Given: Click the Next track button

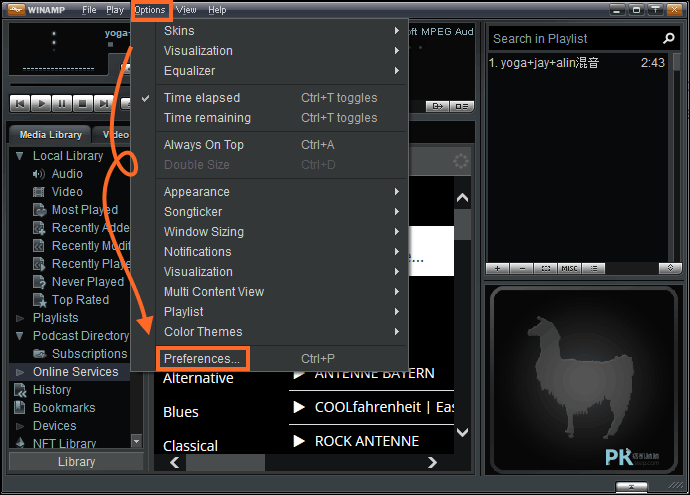Looking at the screenshot, I should click(x=103, y=104).
